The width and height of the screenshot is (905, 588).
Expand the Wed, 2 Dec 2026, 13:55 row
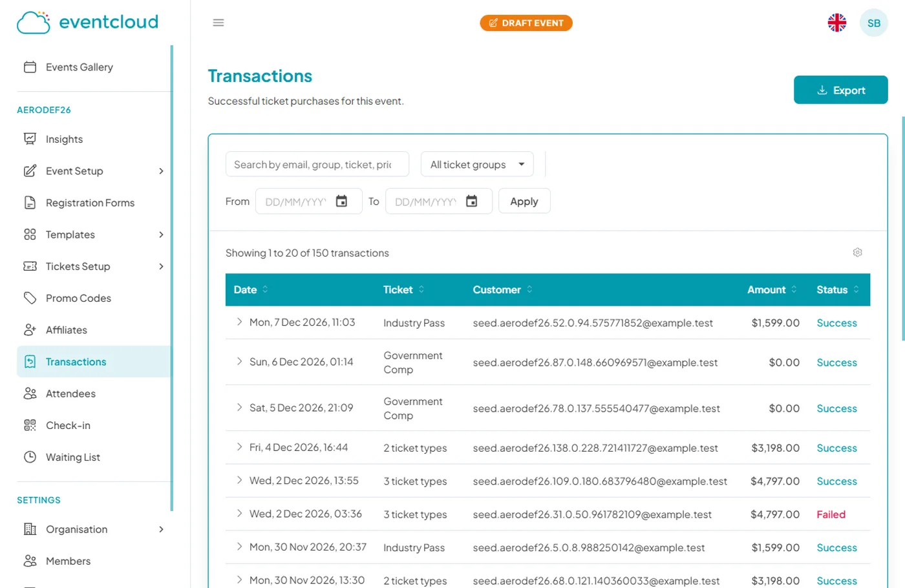point(239,480)
